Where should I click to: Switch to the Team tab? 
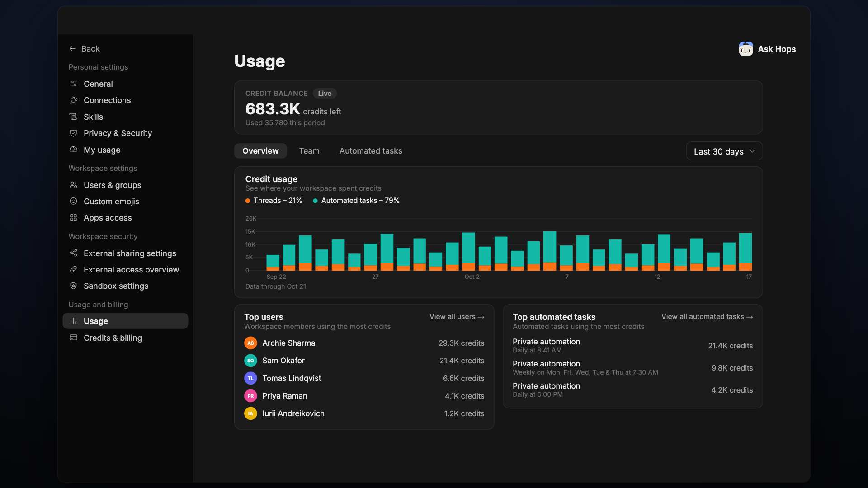pos(309,151)
